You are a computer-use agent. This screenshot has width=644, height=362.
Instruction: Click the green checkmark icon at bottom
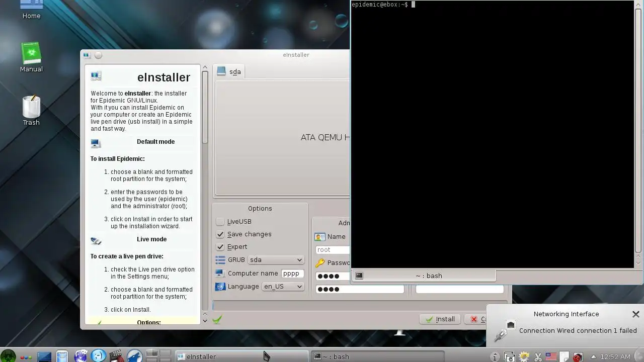(x=217, y=319)
